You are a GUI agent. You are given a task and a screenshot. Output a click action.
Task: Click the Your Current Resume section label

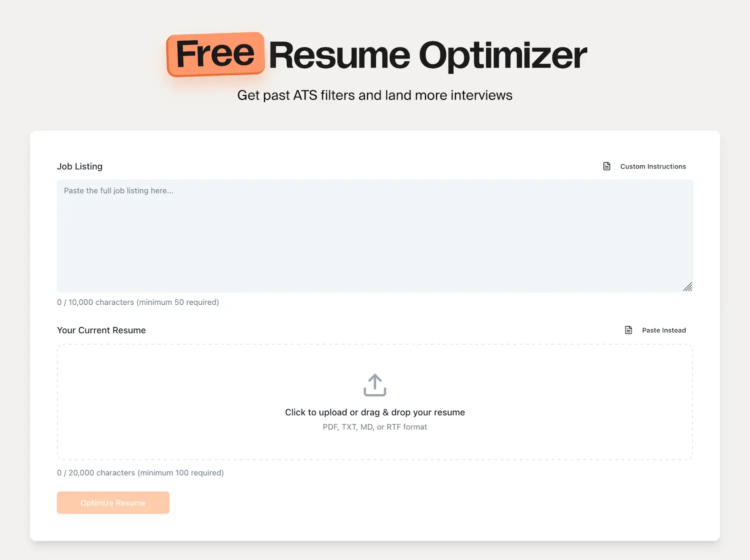(101, 330)
